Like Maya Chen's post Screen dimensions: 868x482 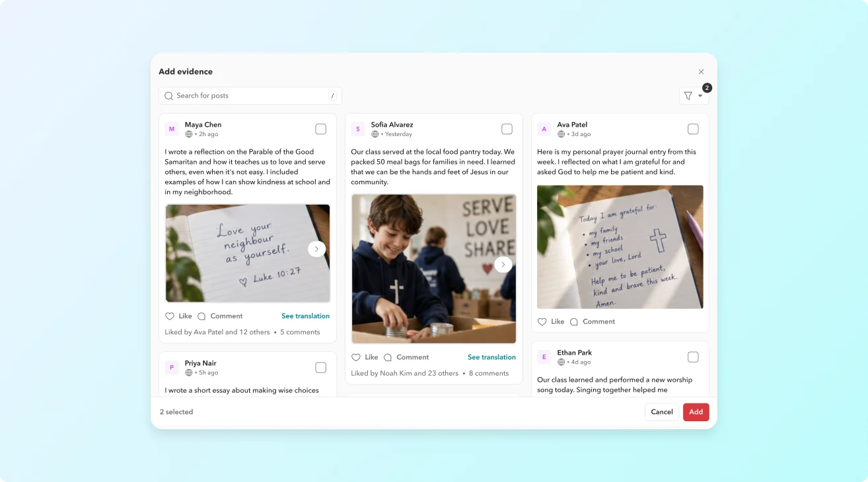click(x=178, y=316)
